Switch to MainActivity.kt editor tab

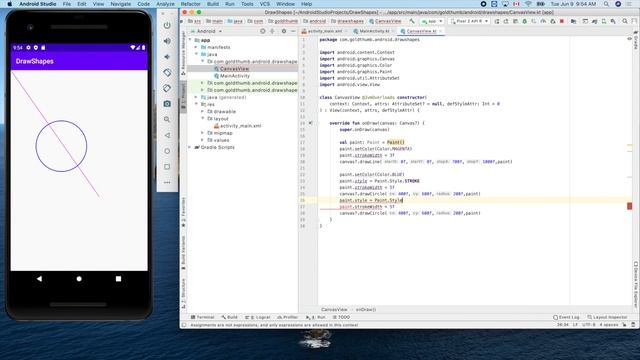point(374,31)
